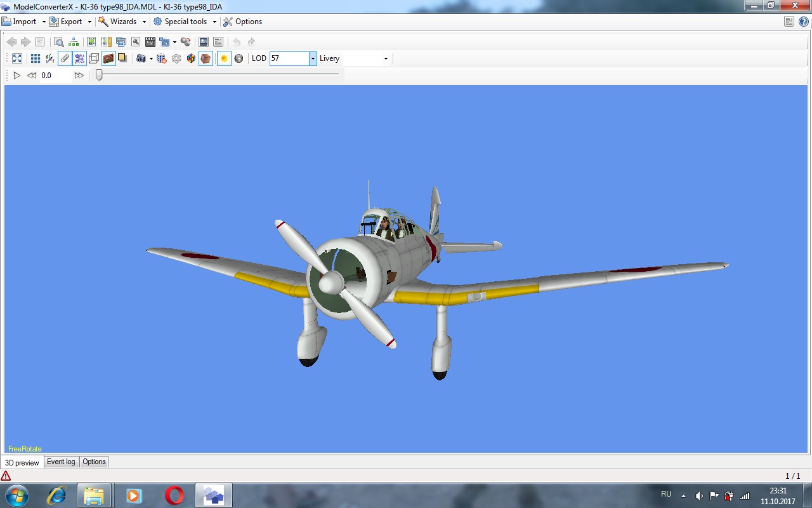Viewport: 812px width, 508px height.
Task: Toggle the brick texture display
Action: (x=108, y=58)
